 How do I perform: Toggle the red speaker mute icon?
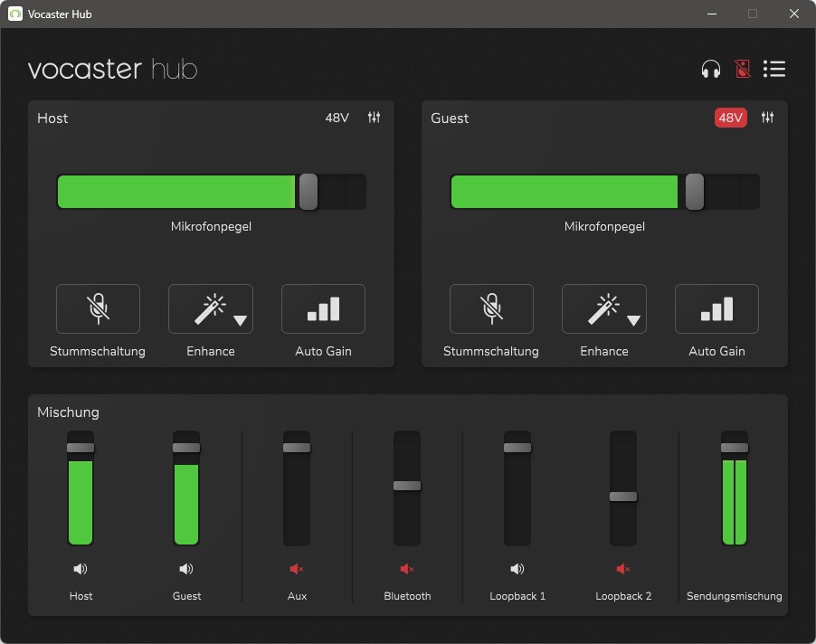743,69
